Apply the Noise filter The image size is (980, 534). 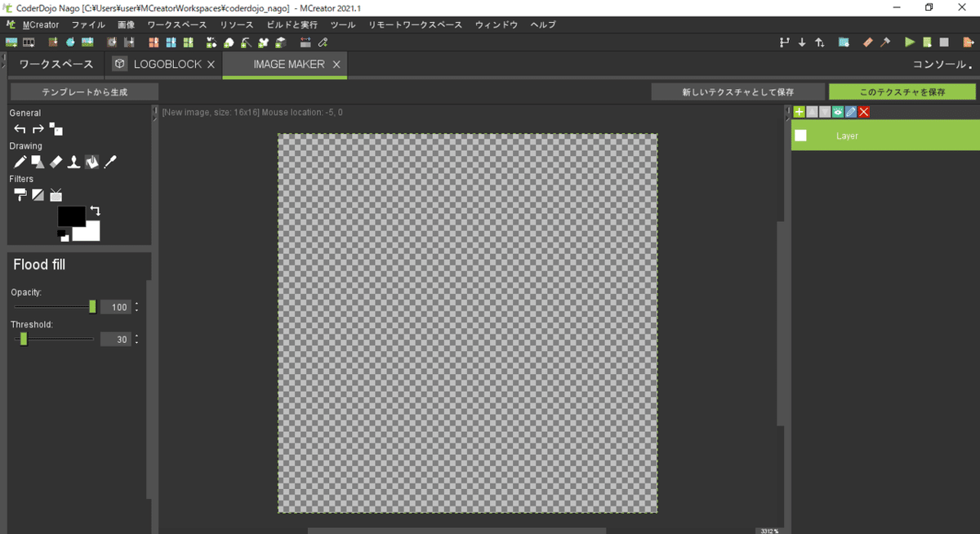pos(56,194)
